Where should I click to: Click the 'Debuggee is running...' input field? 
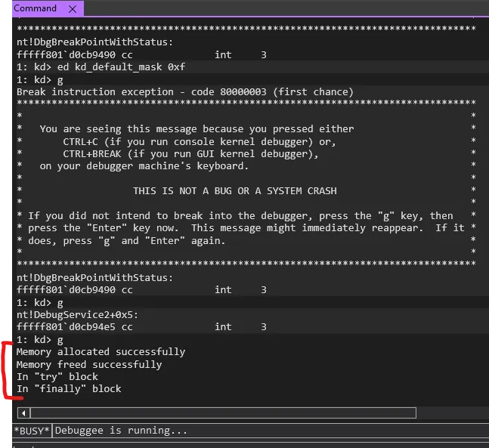(270, 431)
